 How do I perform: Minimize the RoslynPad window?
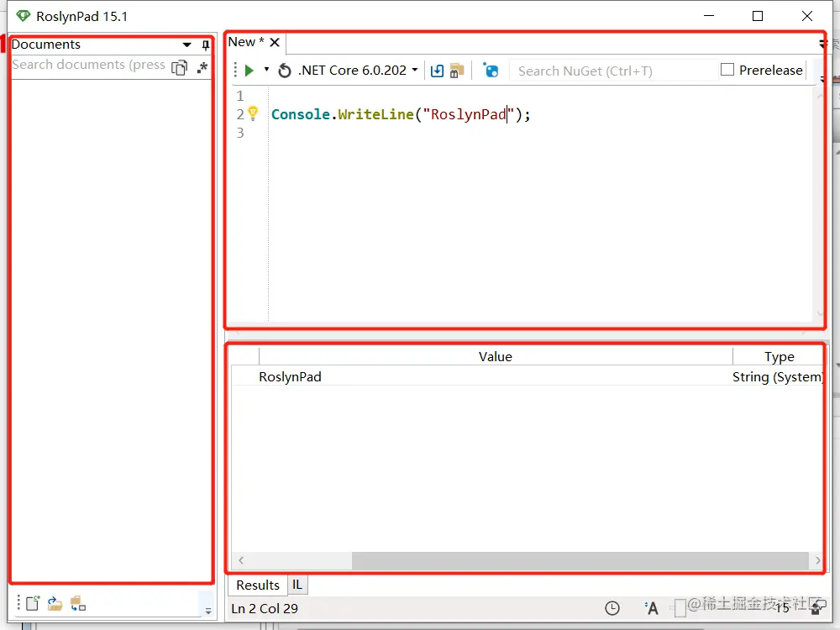coord(709,16)
